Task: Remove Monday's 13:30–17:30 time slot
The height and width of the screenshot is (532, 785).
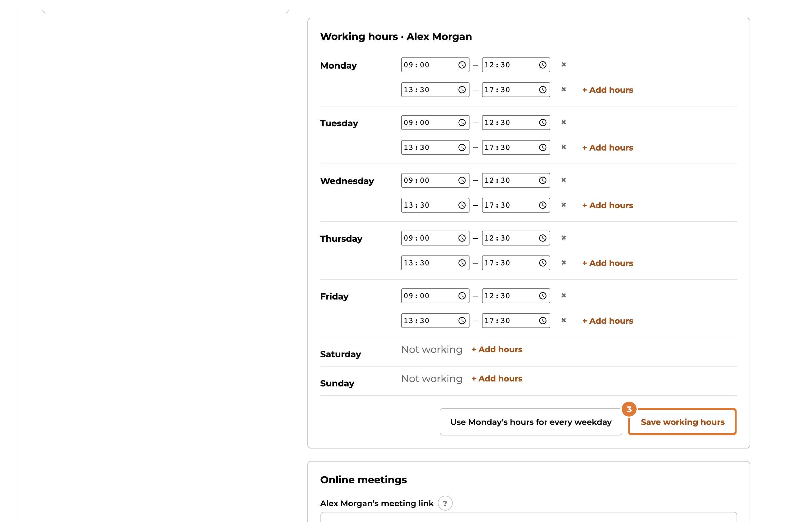Action: coord(563,89)
